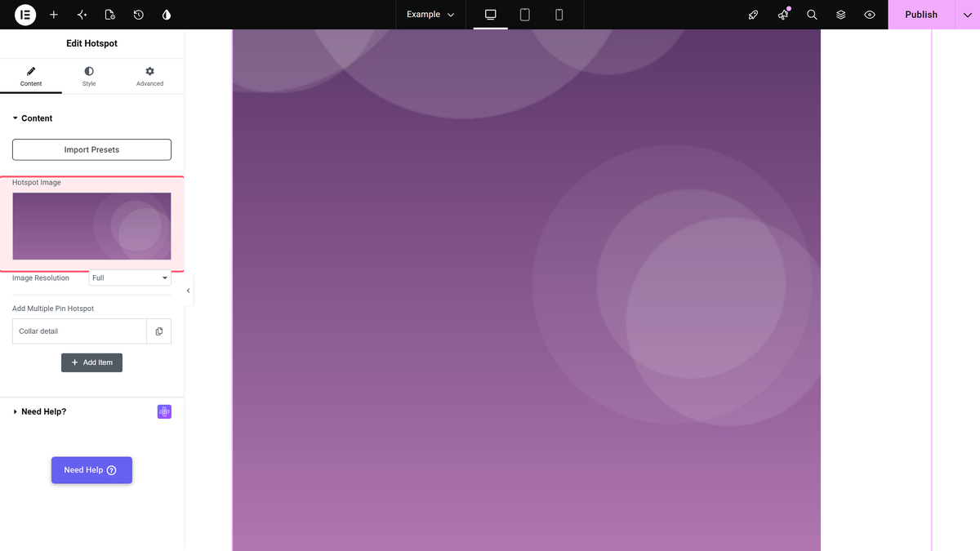980x551 pixels.
Task: Open the Example page dropdown
Action: [x=430, y=15]
